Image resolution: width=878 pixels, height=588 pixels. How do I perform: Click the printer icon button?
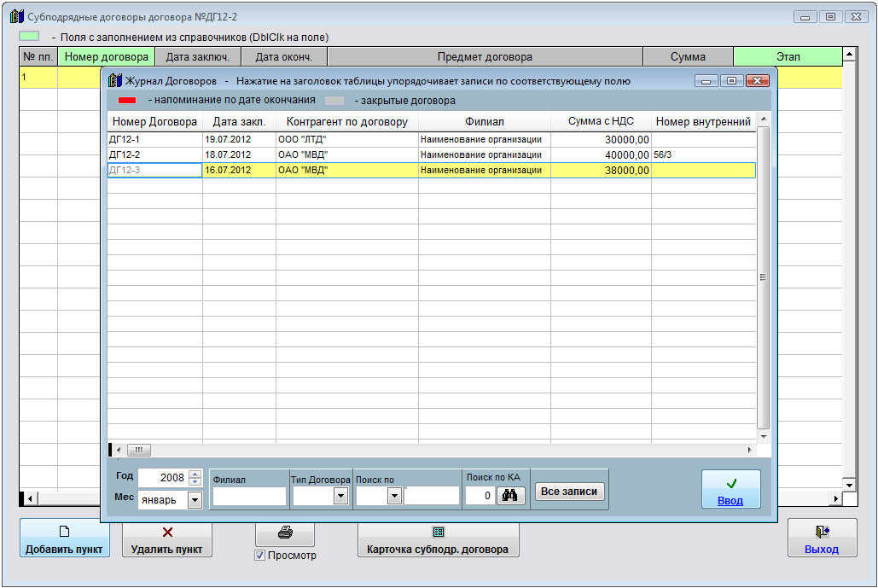point(285,533)
